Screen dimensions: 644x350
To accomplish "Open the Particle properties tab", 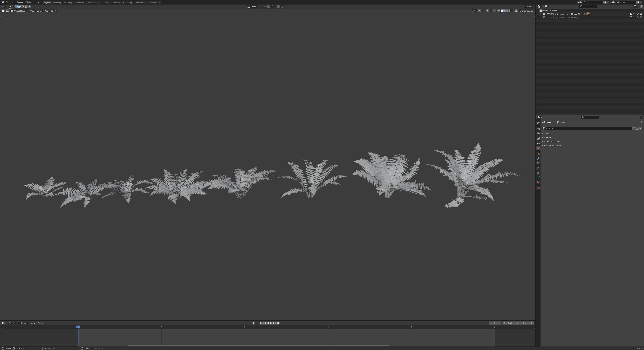I will pos(538,163).
